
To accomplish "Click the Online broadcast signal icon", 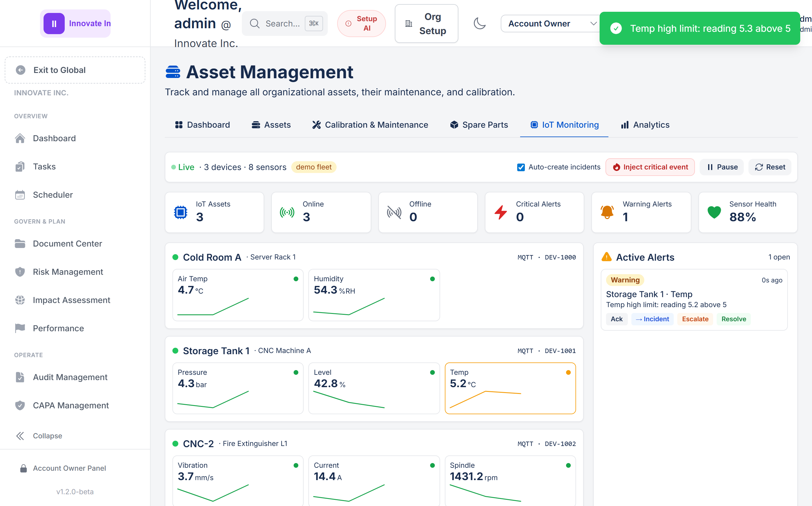I will (287, 212).
